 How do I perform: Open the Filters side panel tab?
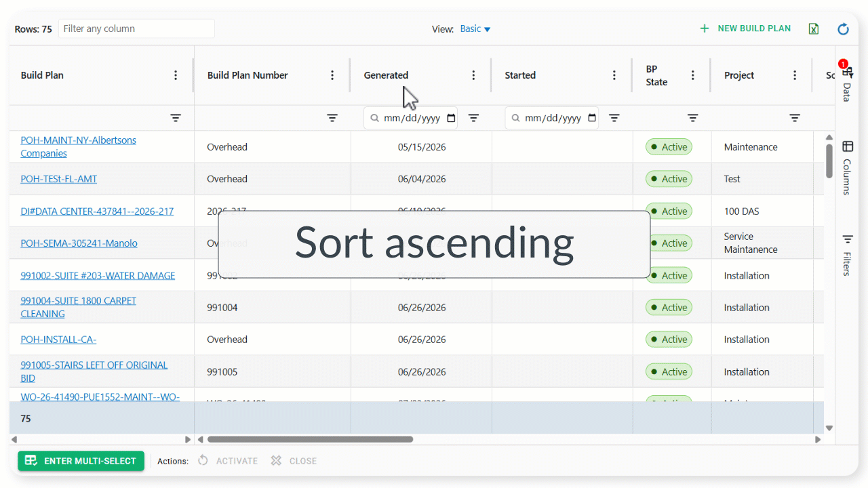click(x=847, y=255)
